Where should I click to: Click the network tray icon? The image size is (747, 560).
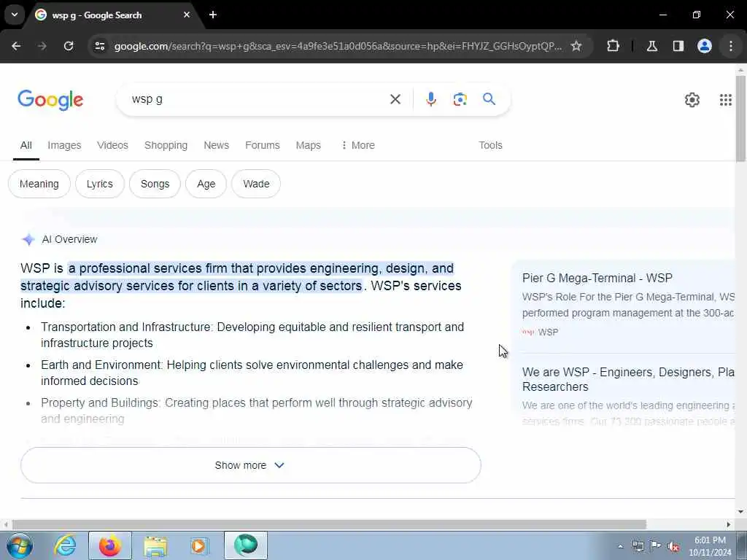pyautogui.click(x=638, y=546)
